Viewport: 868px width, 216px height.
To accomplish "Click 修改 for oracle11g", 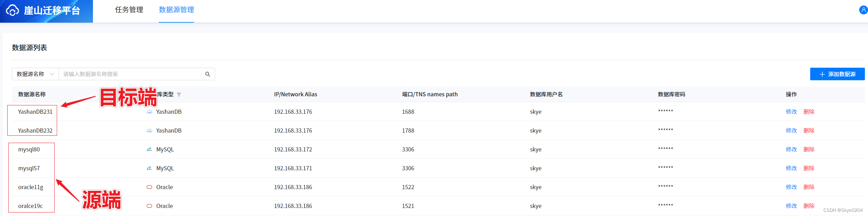I will (x=791, y=187).
